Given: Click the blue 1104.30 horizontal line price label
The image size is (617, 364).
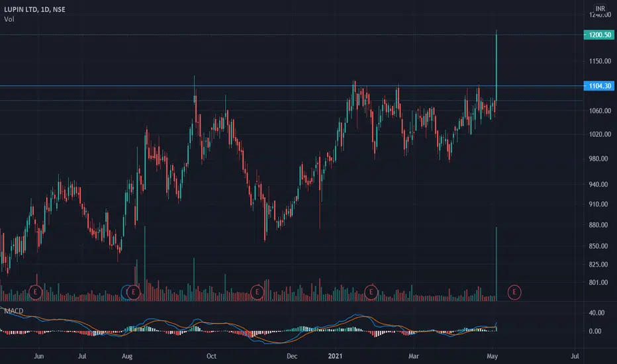Looking at the screenshot, I should tap(599, 86).
